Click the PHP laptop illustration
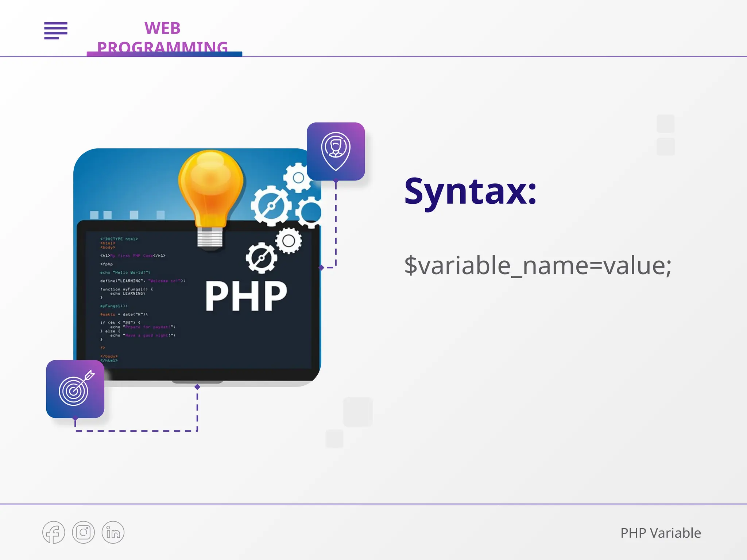This screenshot has width=747, height=560. point(197,267)
